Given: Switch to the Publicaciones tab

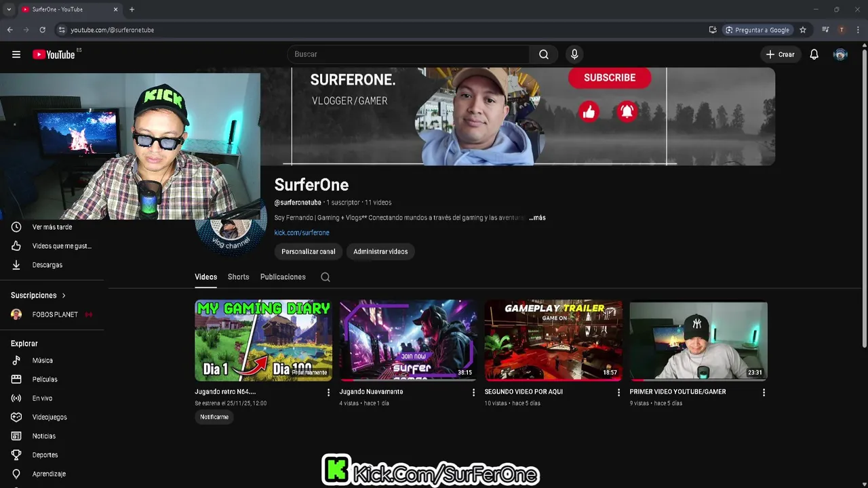Looking at the screenshot, I should [283, 277].
